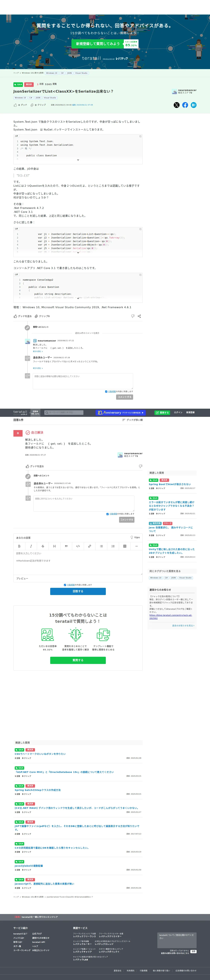This screenshot has width=210, height=980.
Task: Click the copy icon on the namespace ConsoleApp2 code block
Action: pyautogui.click(x=140, y=275)
